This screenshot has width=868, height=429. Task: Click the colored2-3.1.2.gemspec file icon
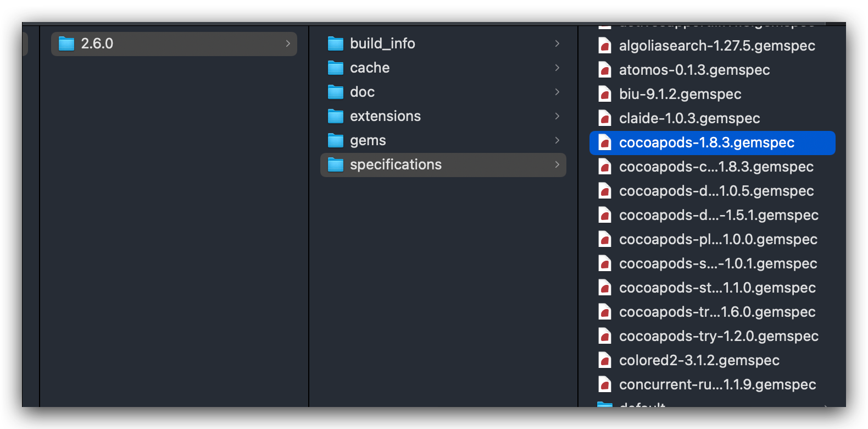tap(605, 360)
